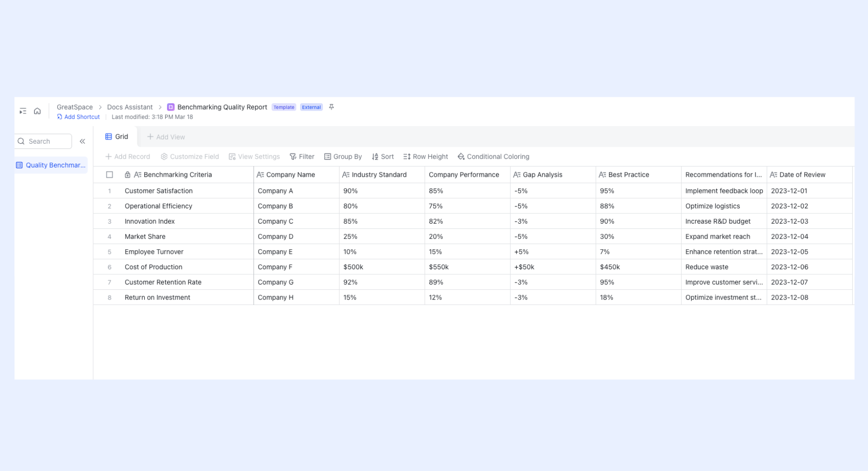Select the Operational Efficiency cell
The width and height of the screenshot is (868, 471).
click(x=187, y=206)
